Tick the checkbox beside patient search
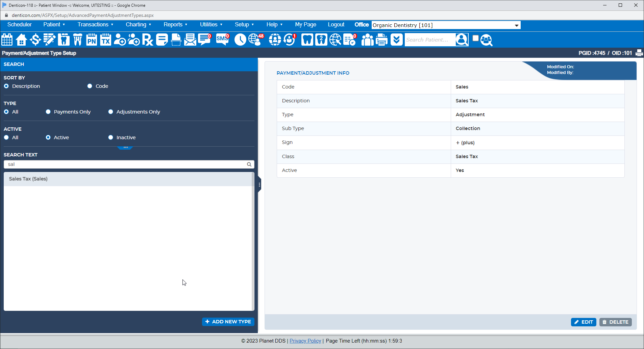This screenshot has height=349, width=644. tap(475, 38)
